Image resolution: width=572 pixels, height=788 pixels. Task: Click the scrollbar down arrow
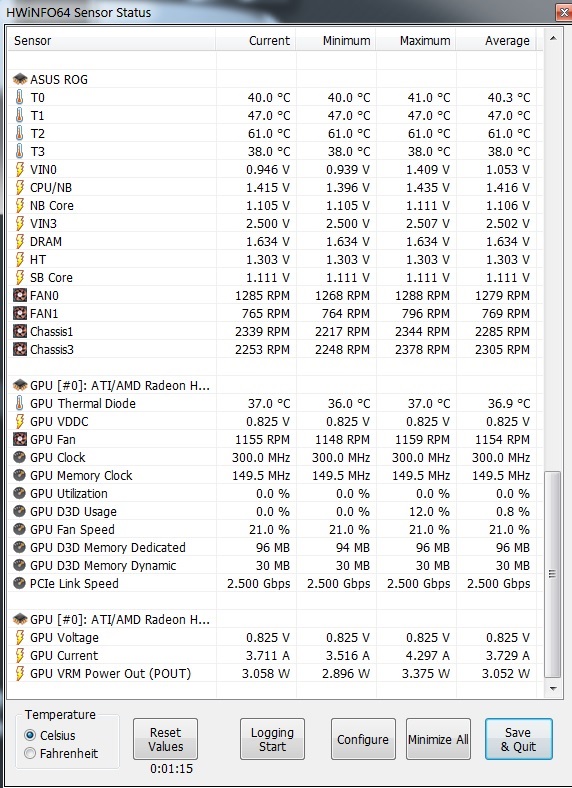pos(553,688)
